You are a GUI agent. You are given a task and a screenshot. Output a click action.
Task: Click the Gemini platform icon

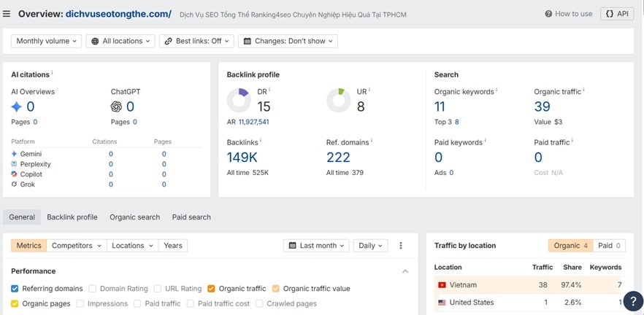click(x=15, y=154)
